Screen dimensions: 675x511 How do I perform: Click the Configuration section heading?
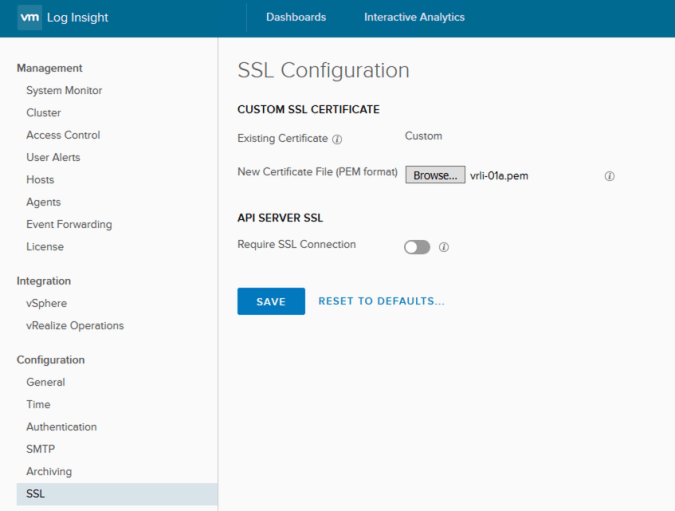[51, 360]
